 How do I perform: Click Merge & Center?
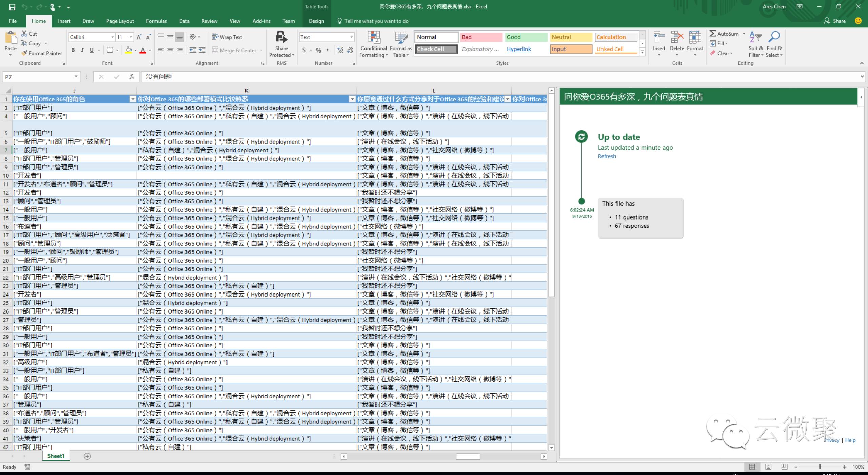[x=234, y=50]
